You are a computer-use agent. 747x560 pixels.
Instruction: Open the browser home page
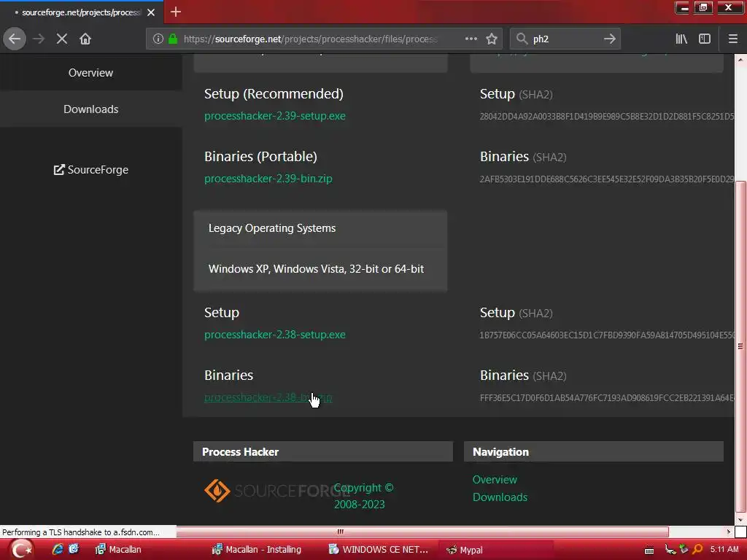85,39
